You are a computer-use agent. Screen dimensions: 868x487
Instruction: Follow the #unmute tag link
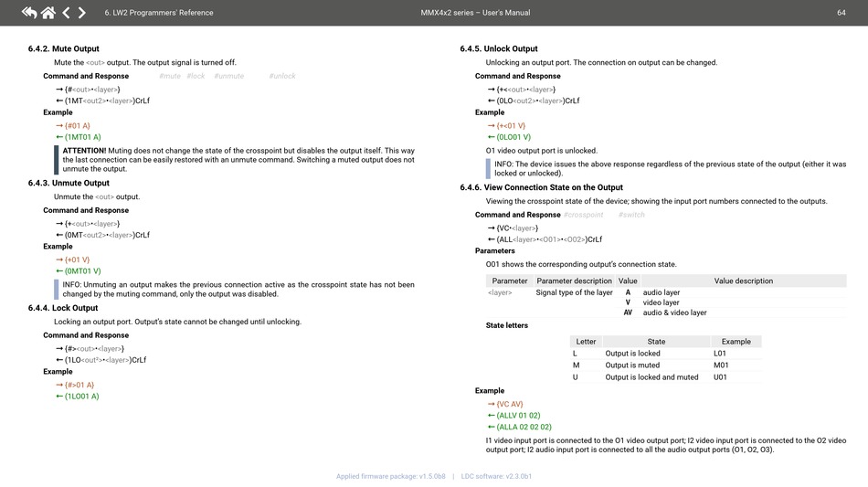pyautogui.click(x=229, y=76)
